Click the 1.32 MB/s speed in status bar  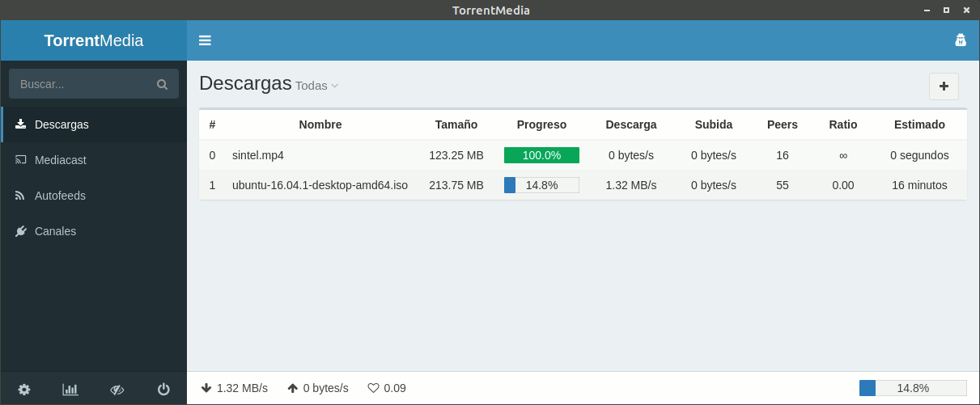pyautogui.click(x=242, y=388)
